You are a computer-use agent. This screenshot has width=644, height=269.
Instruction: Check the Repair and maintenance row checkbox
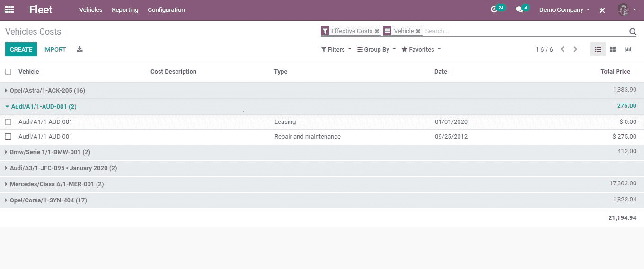tap(8, 137)
